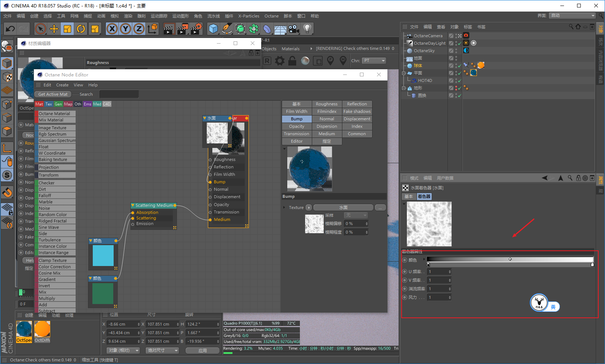Collapse the 平面 object tree node
The height and width of the screenshot is (364, 605).
pos(404,73)
